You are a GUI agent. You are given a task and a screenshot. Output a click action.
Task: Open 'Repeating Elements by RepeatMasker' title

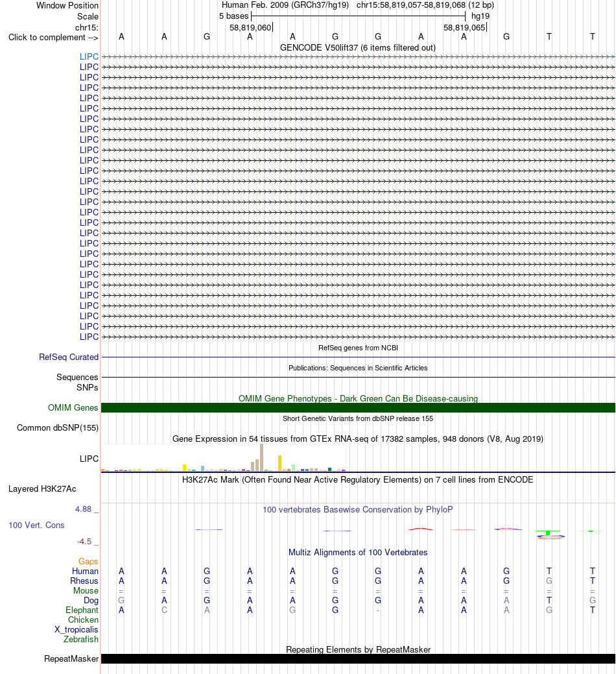coord(358,649)
